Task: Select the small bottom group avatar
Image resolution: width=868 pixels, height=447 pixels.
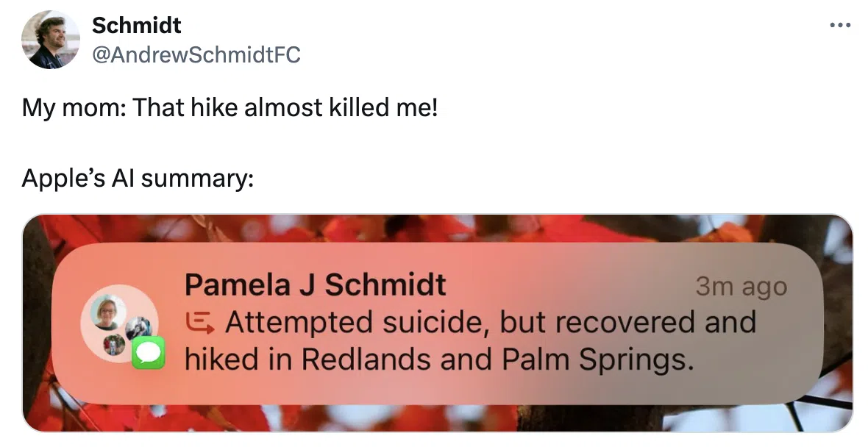Action: [114, 345]
